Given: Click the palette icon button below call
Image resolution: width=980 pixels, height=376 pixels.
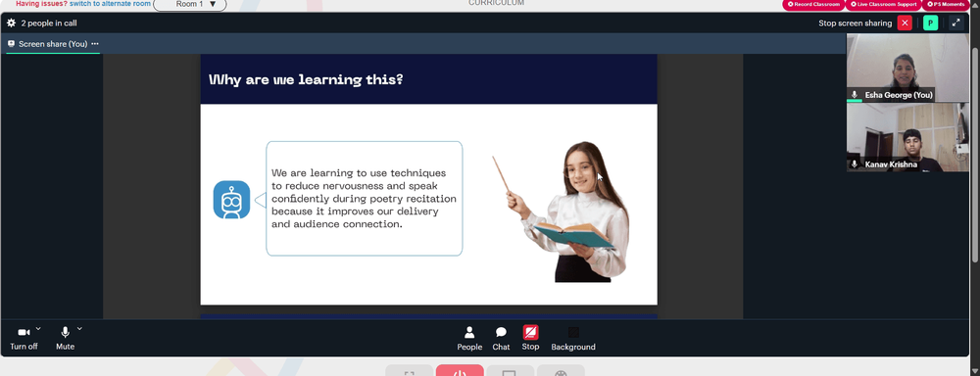Looking at the screenshot, I should click(561, 370).
